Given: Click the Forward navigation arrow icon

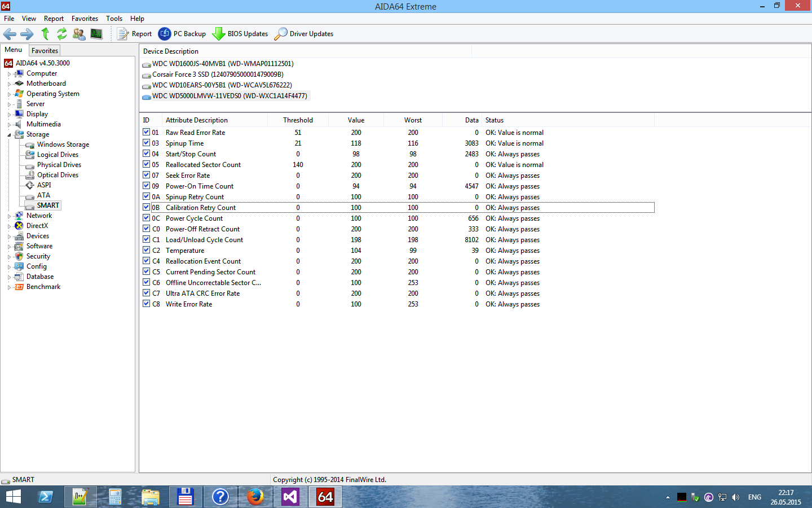Looking at the screenshot, I should point(27,34).
